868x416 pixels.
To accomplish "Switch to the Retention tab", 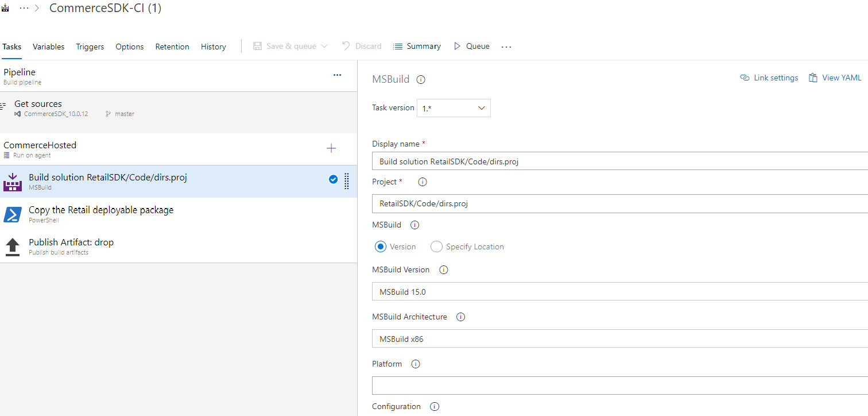I will coord(172,47).
